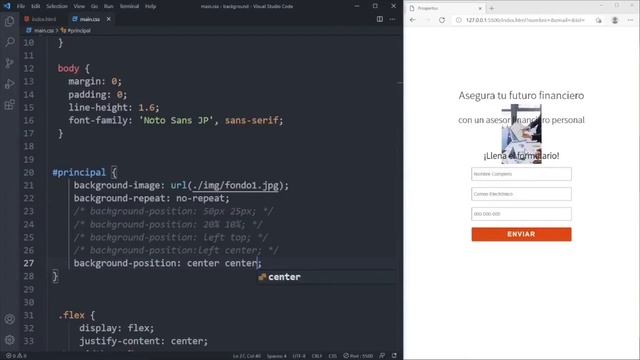
Task: Close the browser page tab
Action: (480, 8)
